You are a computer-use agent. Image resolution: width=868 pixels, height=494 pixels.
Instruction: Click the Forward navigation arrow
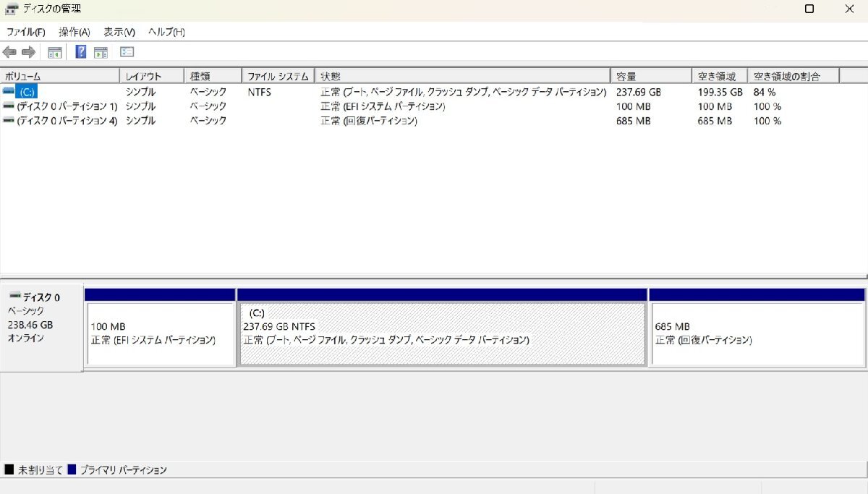pos(28,51)
